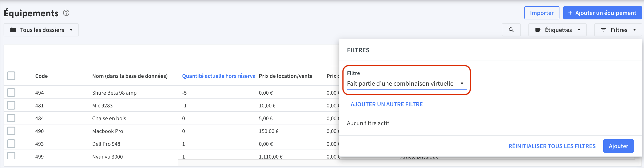Click the tag icon in Étiquettes
Screen dimensions: 644x168
[538, 30]
